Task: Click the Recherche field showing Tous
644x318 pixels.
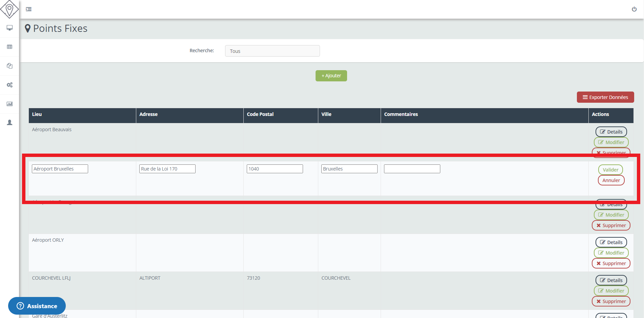Action: pyautogui.click(x=272, y=51)
